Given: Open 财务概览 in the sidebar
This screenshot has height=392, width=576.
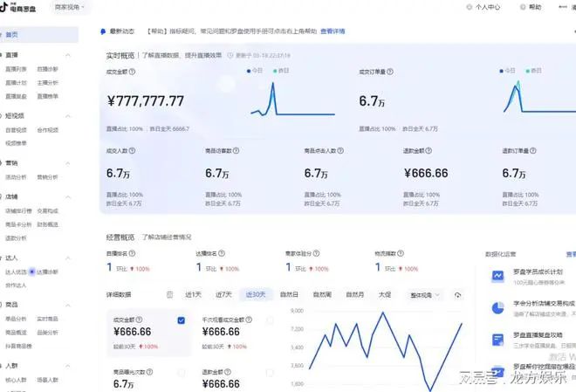Looking at the screenshot, I should 48,224.
